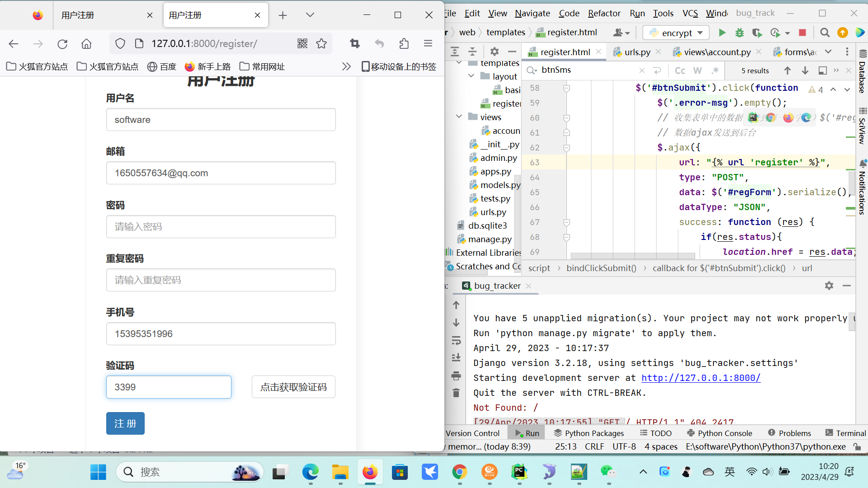868x488 pixels.
Task: Run with coverage shield icon
Action: [757, 33]
